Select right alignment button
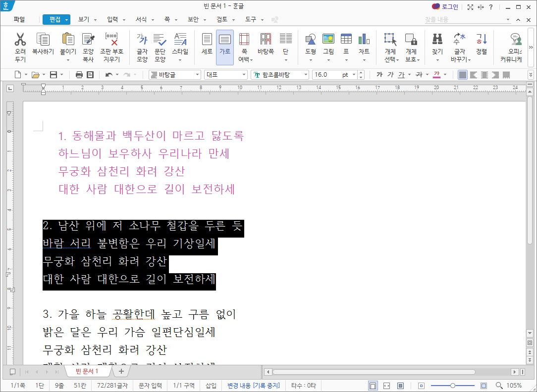This screenshot has width=537, height=392. [495, 75]
